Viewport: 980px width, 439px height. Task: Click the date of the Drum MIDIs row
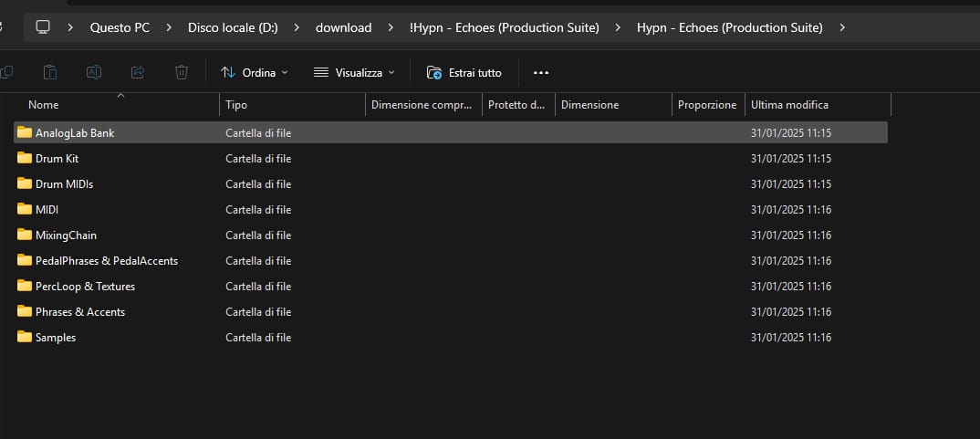click(790, 183)
